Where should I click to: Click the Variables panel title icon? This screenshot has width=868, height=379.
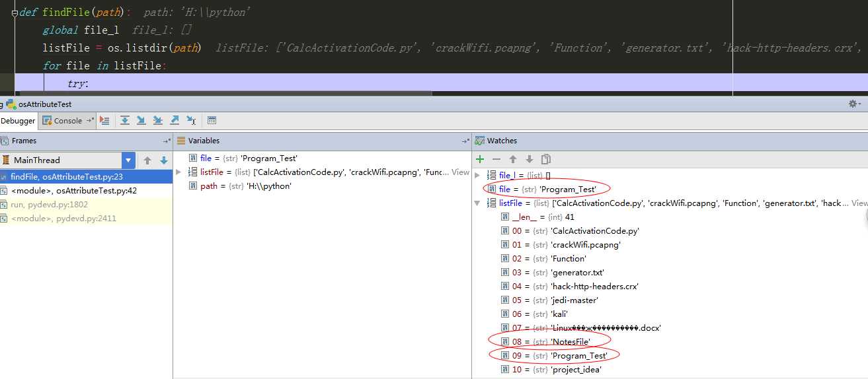click(181, 141)
